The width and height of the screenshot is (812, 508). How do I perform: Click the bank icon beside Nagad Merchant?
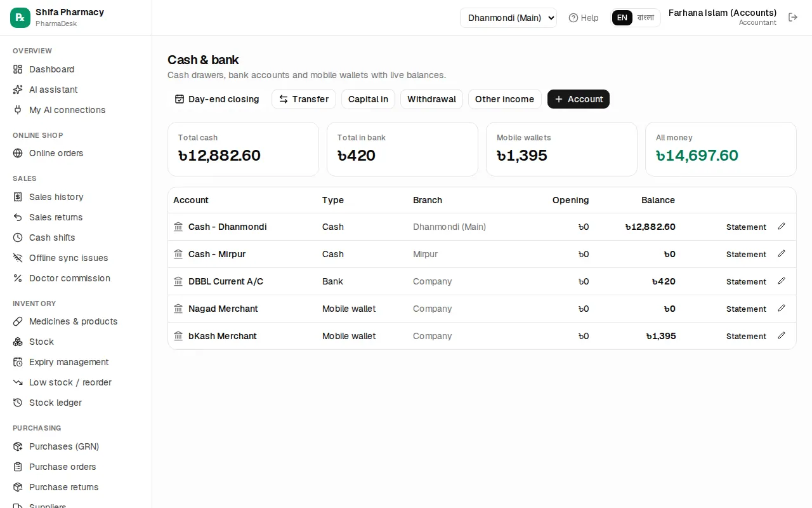178,309
